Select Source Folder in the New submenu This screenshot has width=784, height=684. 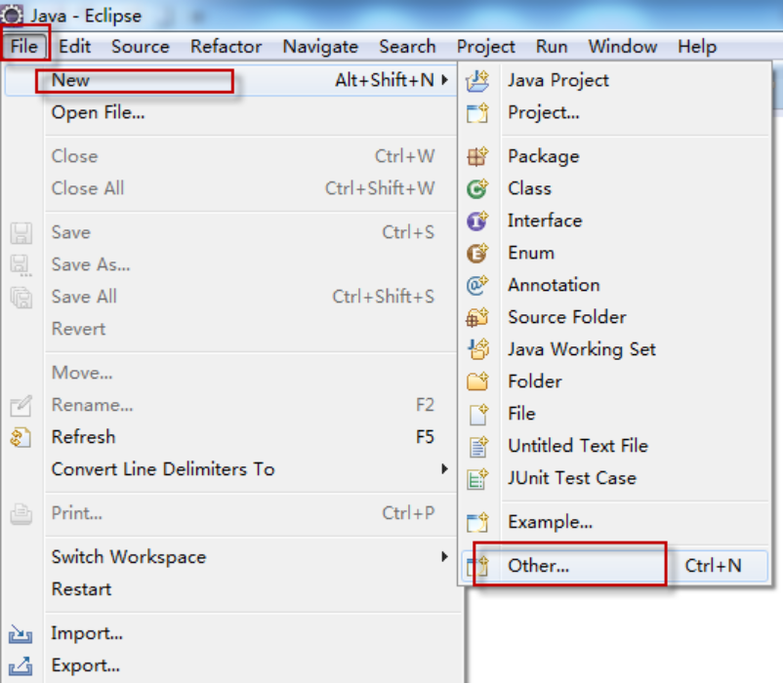coord(614,317)
